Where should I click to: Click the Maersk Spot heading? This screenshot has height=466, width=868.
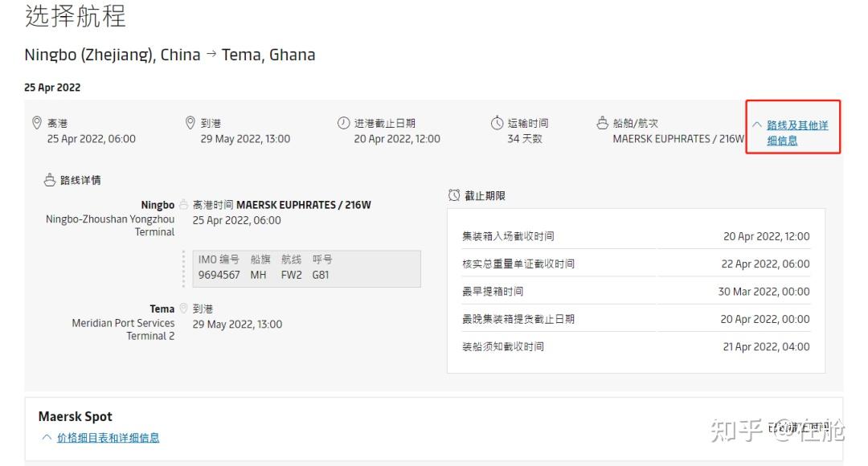pyautogui.click(x=76, y=416)
